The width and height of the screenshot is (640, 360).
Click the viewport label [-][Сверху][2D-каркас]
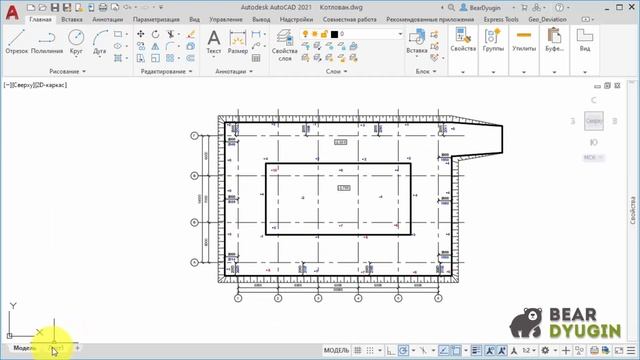(x=35, y=85)
